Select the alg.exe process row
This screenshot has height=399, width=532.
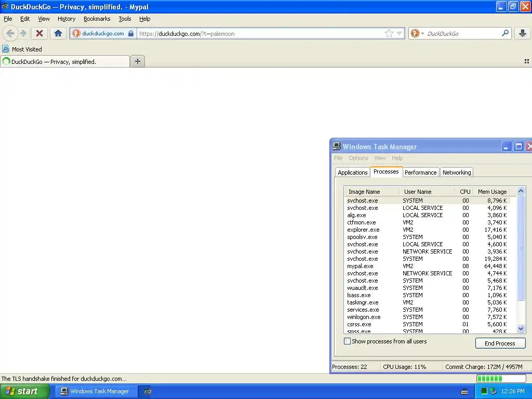pyautogui.click(x=427, y=215)
